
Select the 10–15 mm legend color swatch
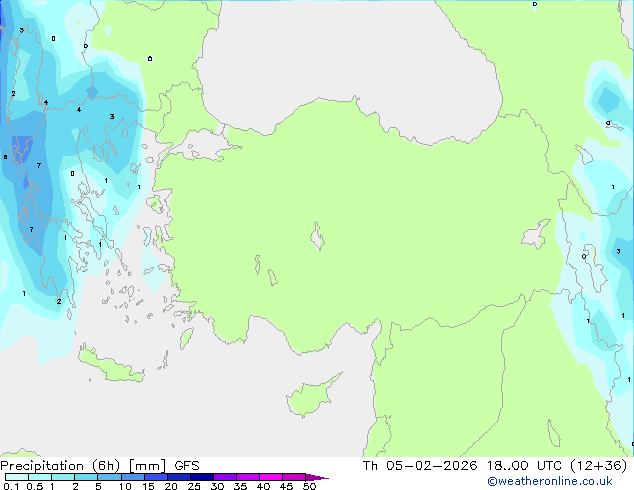pyautogui.click(x=132, y=477)
